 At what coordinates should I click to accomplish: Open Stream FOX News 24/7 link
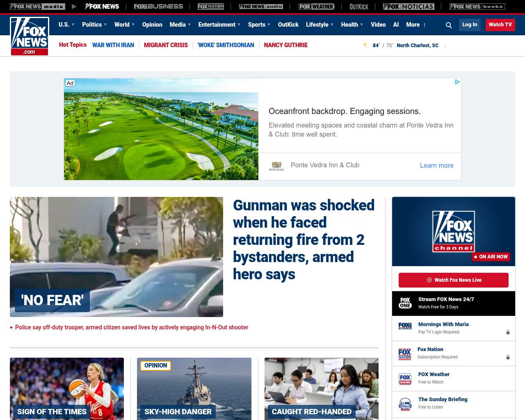(446, 299)
